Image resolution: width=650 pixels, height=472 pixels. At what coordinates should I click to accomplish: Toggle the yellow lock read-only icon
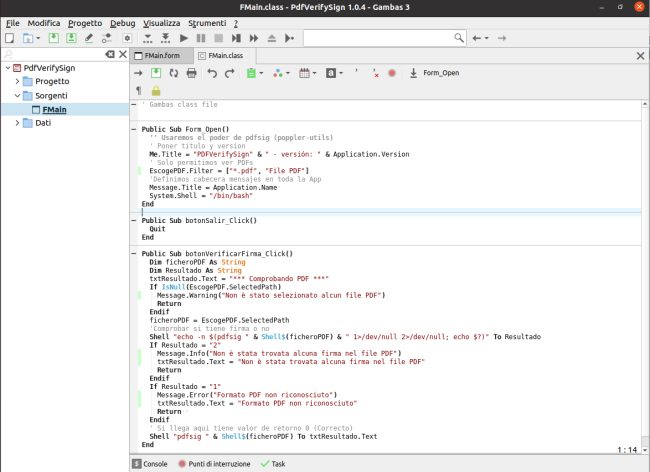[x=156, y=90]
